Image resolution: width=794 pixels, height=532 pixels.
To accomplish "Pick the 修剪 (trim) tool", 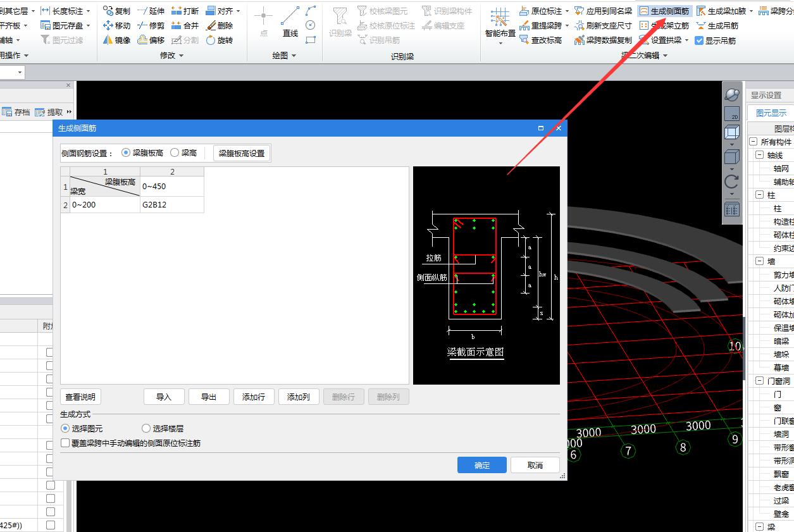I will tap(151, 25).
